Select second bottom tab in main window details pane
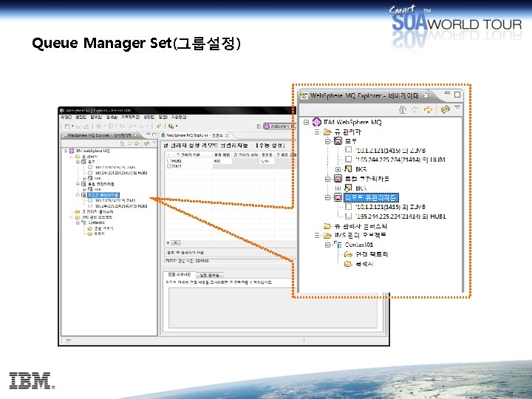 (209, 275)
